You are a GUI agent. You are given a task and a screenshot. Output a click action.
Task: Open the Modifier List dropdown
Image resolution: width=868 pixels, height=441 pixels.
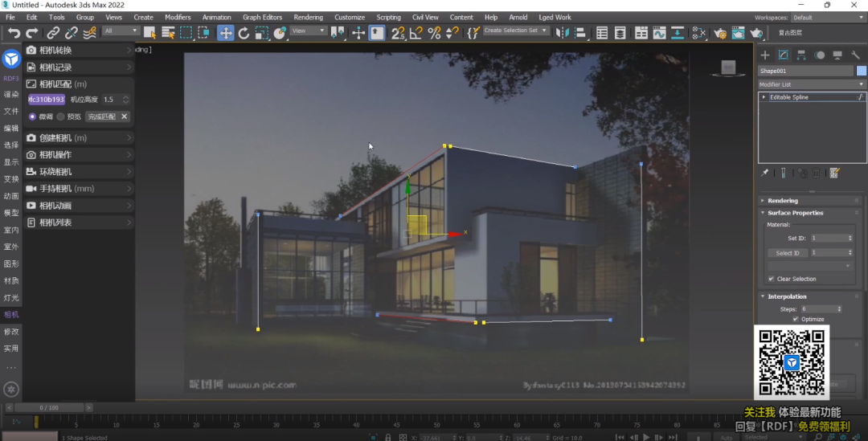[812, 84]
